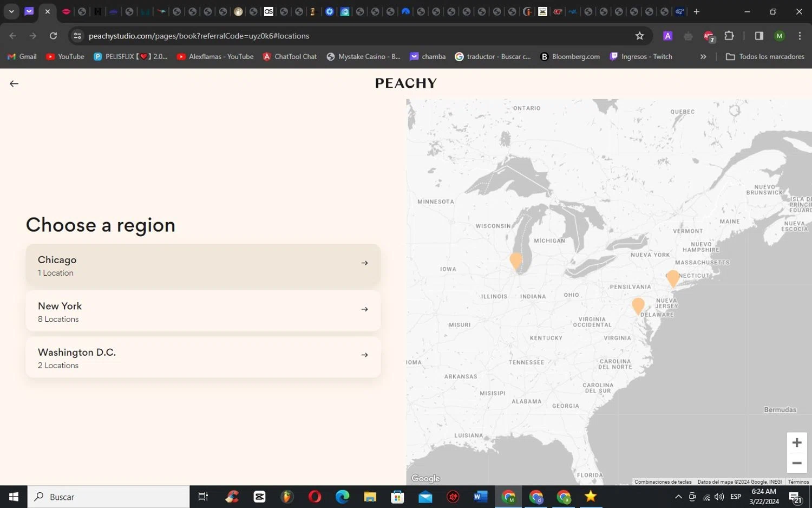Viewport: 812px width, 508px height.
Task: Open the Todos los marcadores folder
Action: coord(765,56)
